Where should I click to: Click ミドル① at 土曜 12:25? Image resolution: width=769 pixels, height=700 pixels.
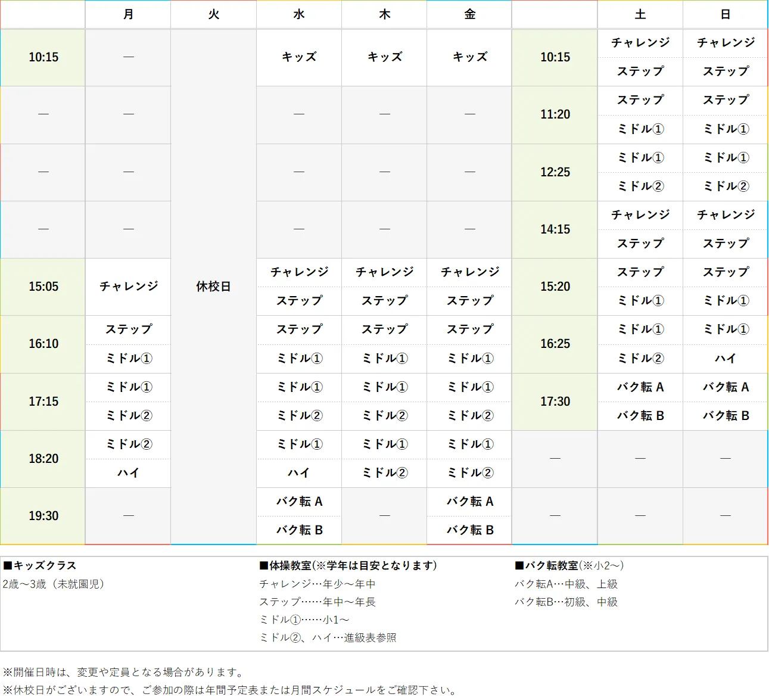[x=640, y=157]
